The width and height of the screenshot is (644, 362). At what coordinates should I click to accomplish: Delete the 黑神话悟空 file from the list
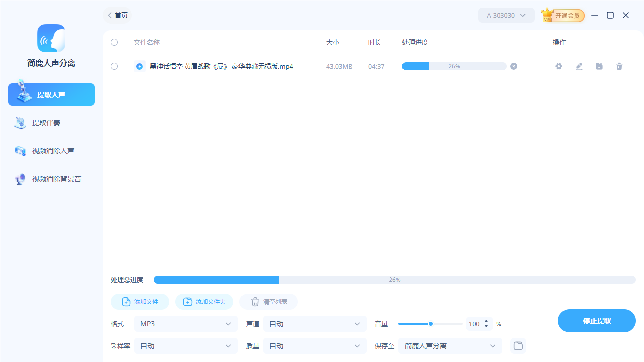[619, 66]
